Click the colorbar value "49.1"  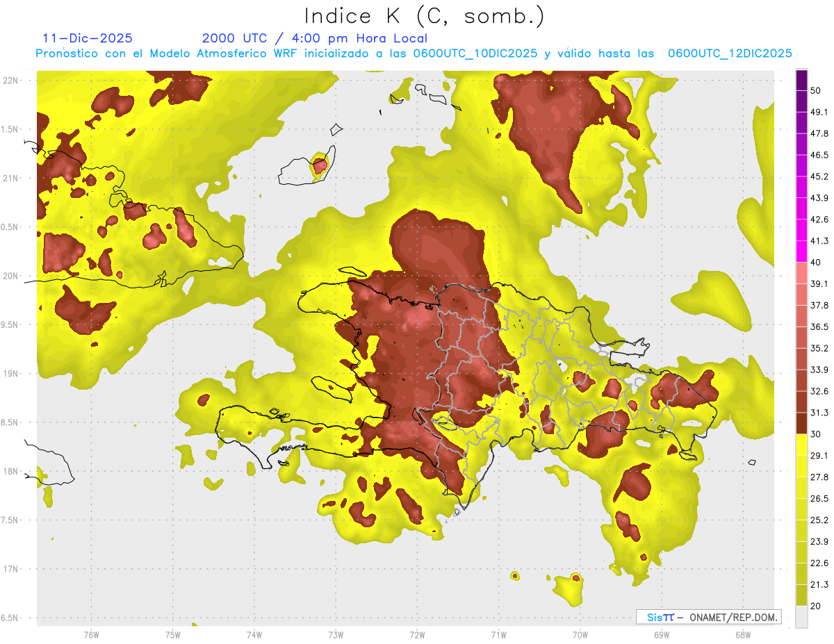coord(819,112)
